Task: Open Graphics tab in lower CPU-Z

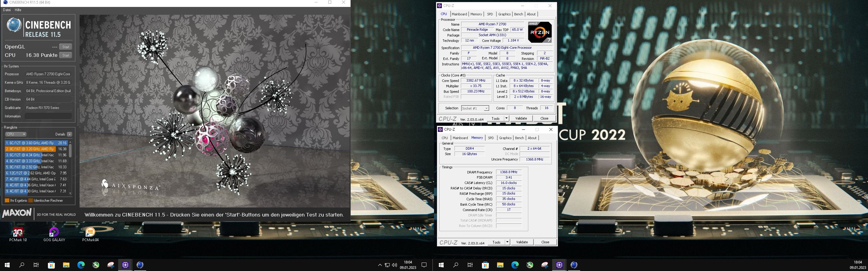Action: (505, 138)
